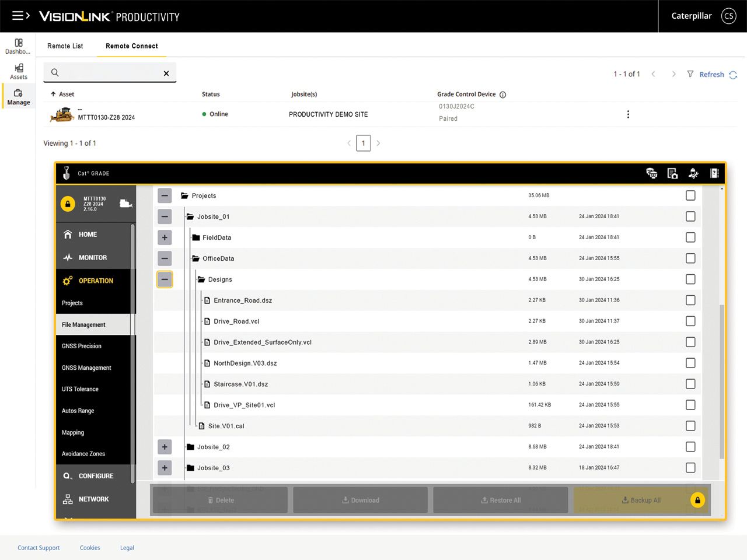
Task: Click the hamburger menu expand icon
Action: [x=20, y=16]
